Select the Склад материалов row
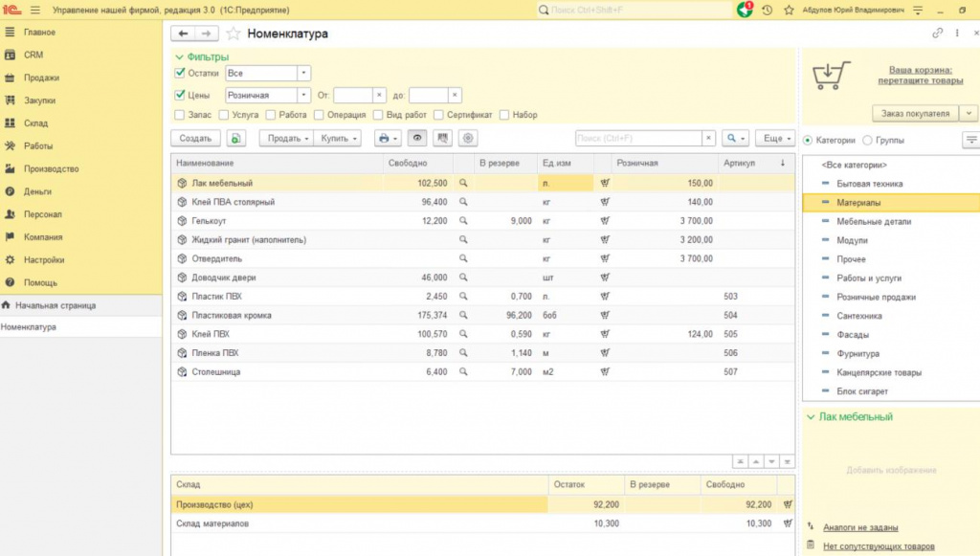This screenshot has height=556, width=980. [x=482, y=523]
